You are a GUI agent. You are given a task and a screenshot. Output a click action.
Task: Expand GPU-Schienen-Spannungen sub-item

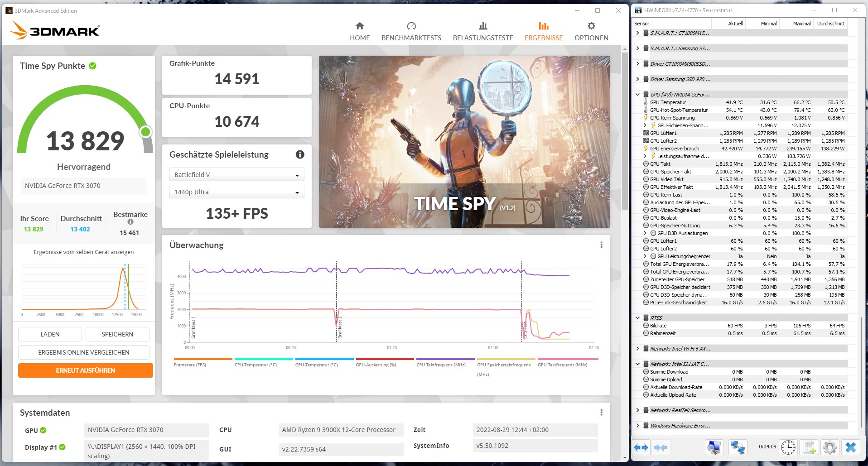645,125
